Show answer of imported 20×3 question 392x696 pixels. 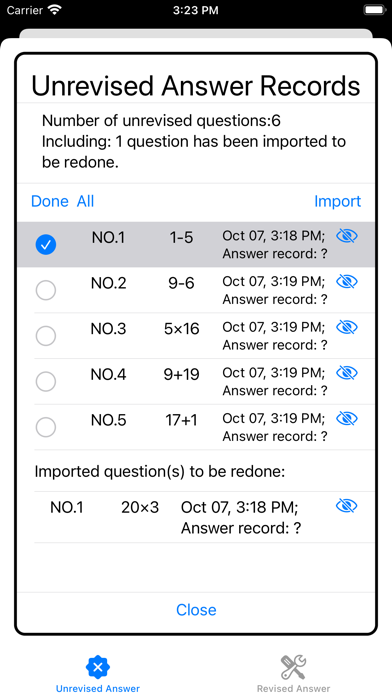click(347, 506)
